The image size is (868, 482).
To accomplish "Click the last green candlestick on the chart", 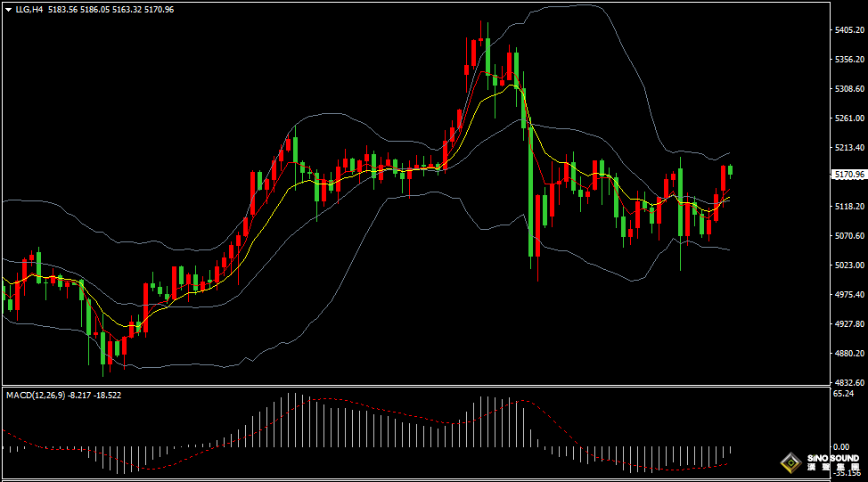I will [x=731, y=170].
